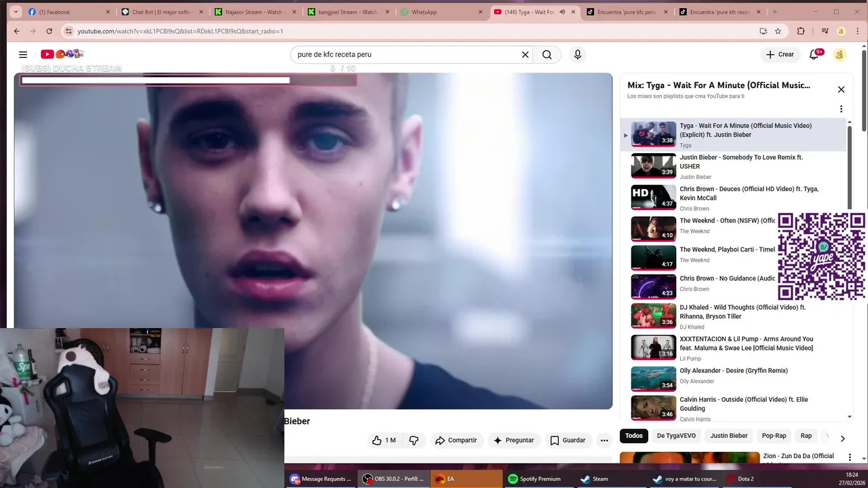Open the Mix playlist options menu
Viewport: 868px width, 488px height.
click(841, 109)
